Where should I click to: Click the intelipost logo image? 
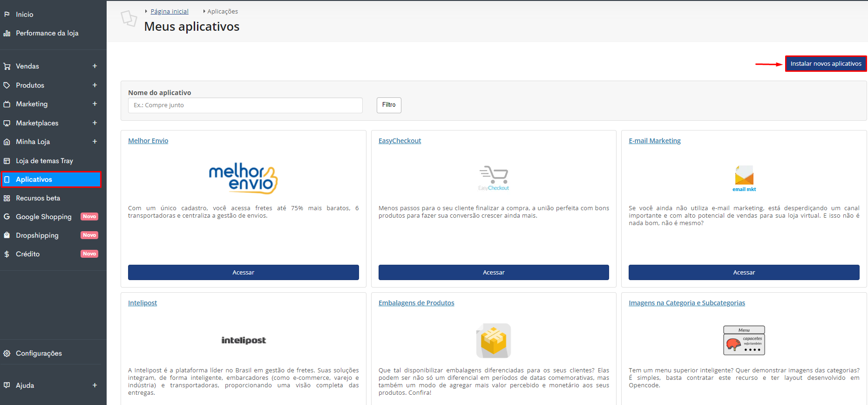click(x=244, y=340)
